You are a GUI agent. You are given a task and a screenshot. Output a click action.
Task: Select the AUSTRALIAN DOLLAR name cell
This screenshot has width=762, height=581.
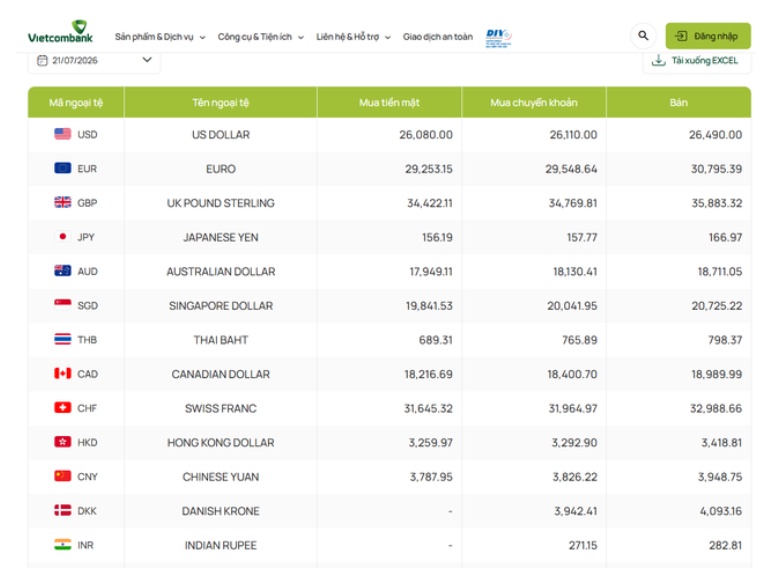click(221, 271)
